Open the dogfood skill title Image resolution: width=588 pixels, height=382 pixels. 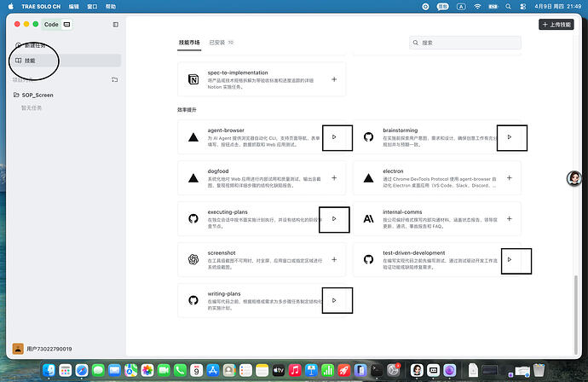click(x=218, y=171)
